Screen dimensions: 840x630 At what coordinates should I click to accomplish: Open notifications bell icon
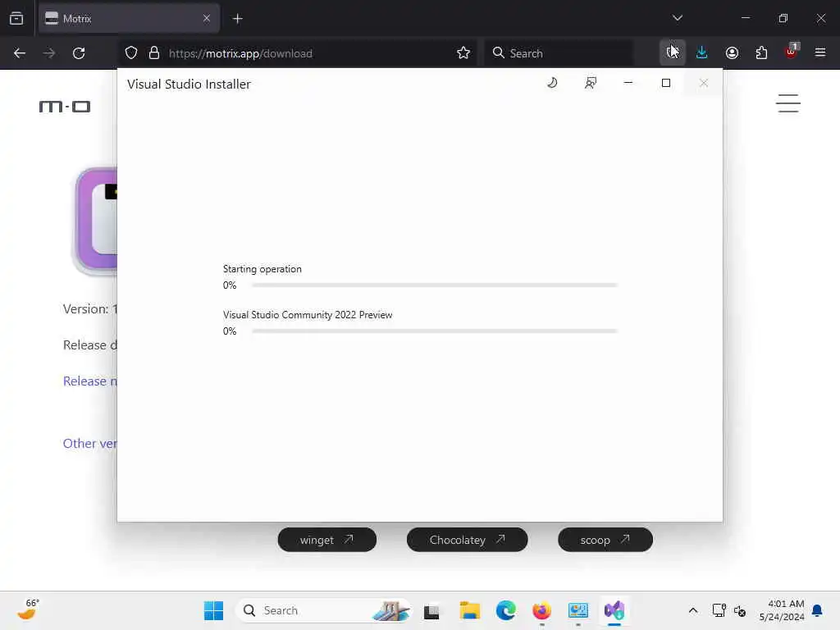818,610
